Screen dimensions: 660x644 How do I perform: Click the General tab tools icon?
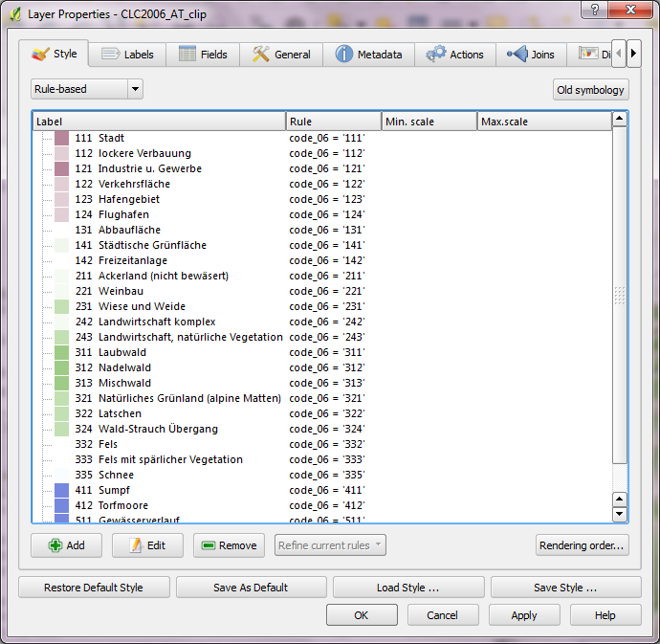[x=261, y=55]
